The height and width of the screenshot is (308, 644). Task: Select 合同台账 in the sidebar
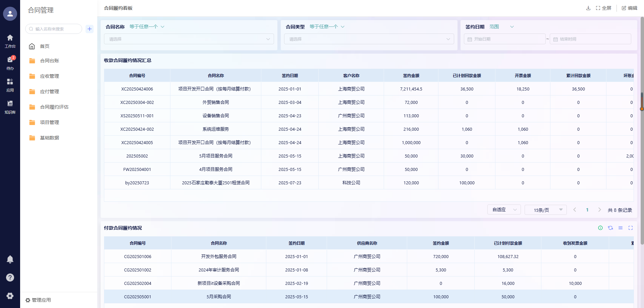point(50,61)
